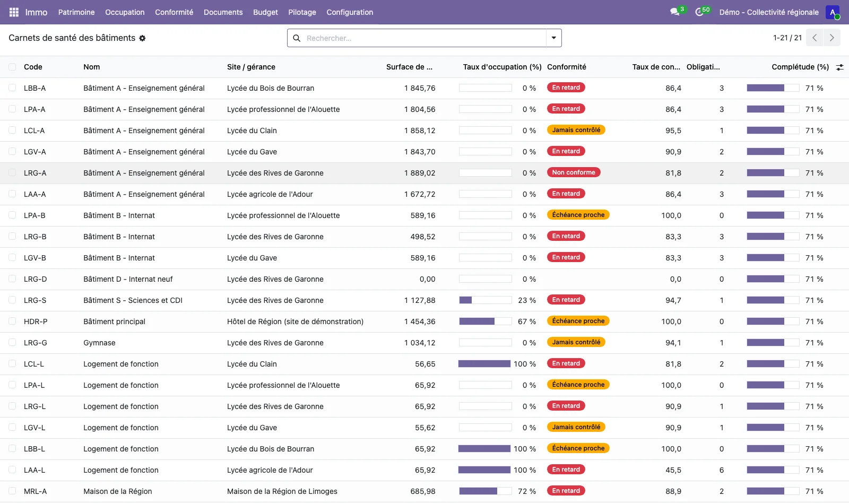Click the Immo app name link
The height and width of the screenshot is (504, 849).
[36, 12]
